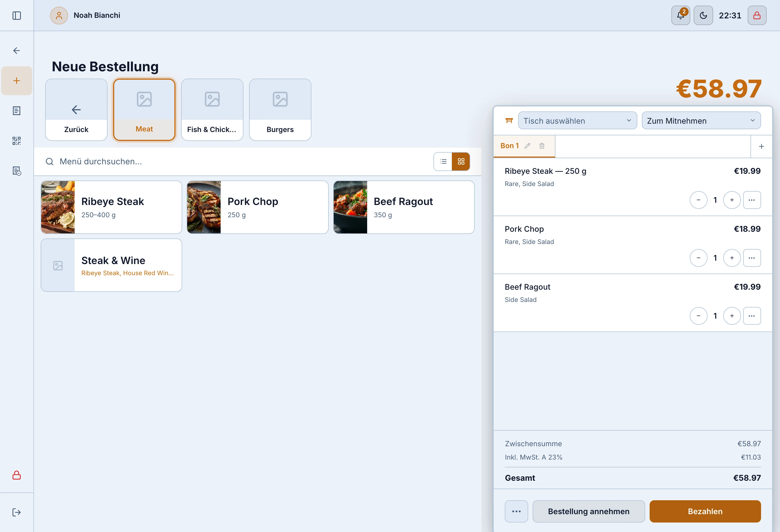Click the red lock icon in header
The image size is (780, 532).
(757, 15)
